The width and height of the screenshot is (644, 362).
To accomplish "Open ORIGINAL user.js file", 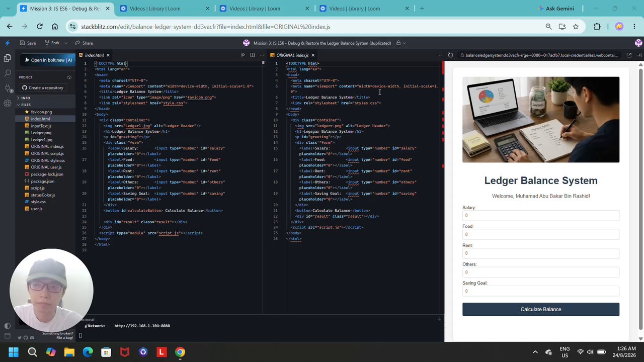I will click(x=46, y=167).
